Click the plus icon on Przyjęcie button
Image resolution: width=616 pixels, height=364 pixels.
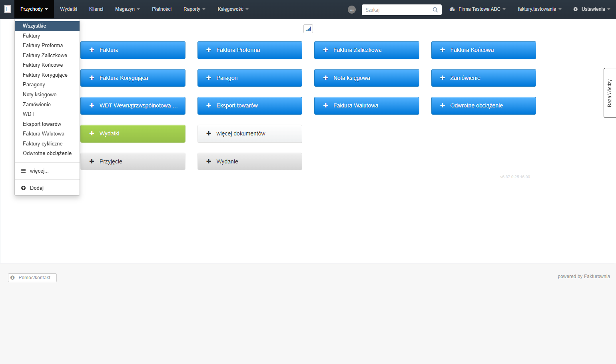click(x=92, y=161)
